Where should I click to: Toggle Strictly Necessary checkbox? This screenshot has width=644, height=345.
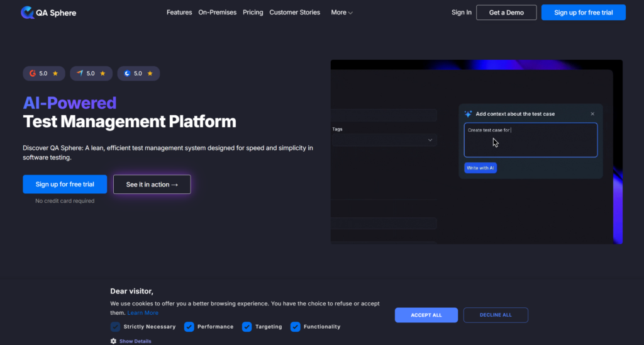tap(116, 327)
